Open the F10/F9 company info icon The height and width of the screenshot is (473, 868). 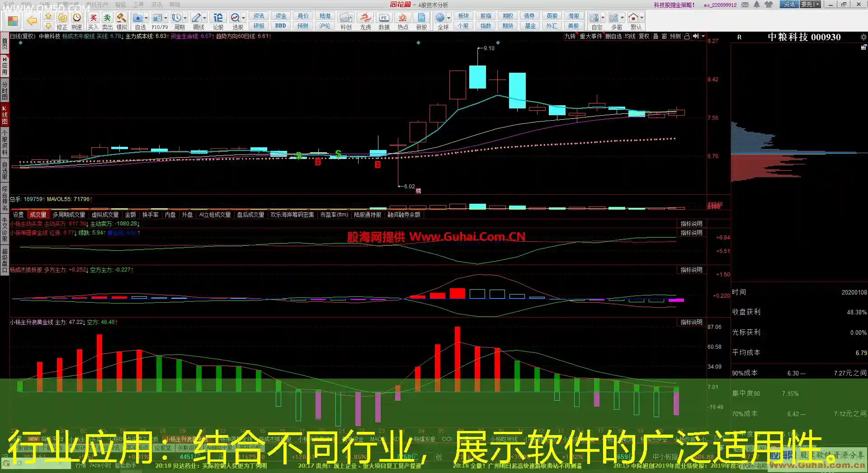tap(157, 18)
